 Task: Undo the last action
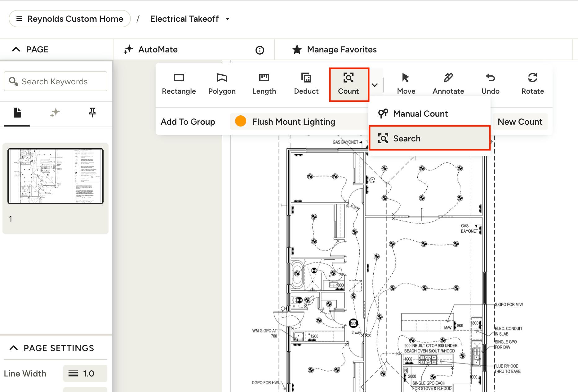(490, 84)
